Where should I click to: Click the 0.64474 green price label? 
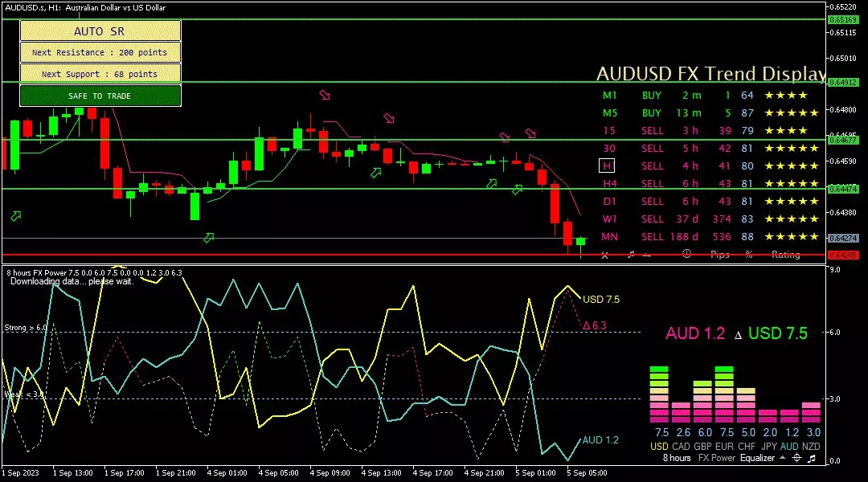click(843, 189)
